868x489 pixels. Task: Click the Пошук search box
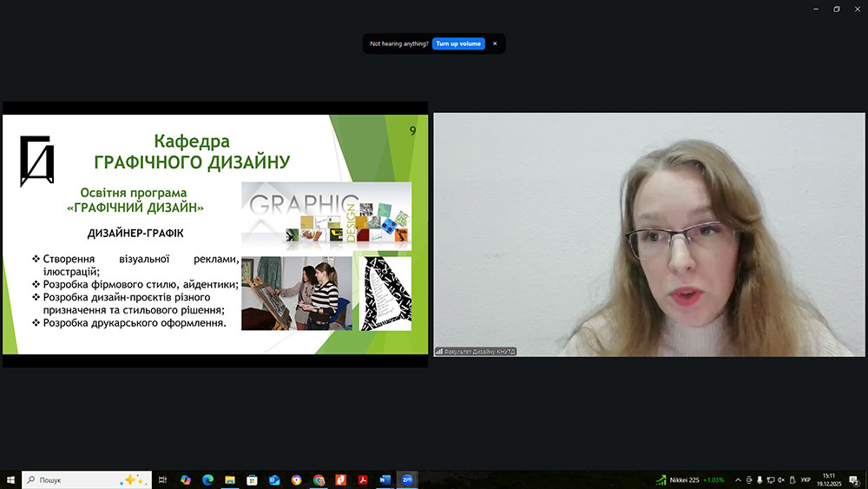(x=78, y=479)
